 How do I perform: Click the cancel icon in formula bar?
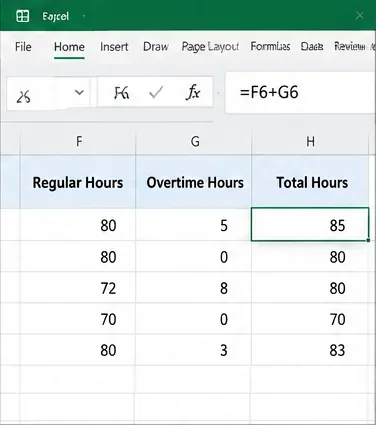point(121,93)
